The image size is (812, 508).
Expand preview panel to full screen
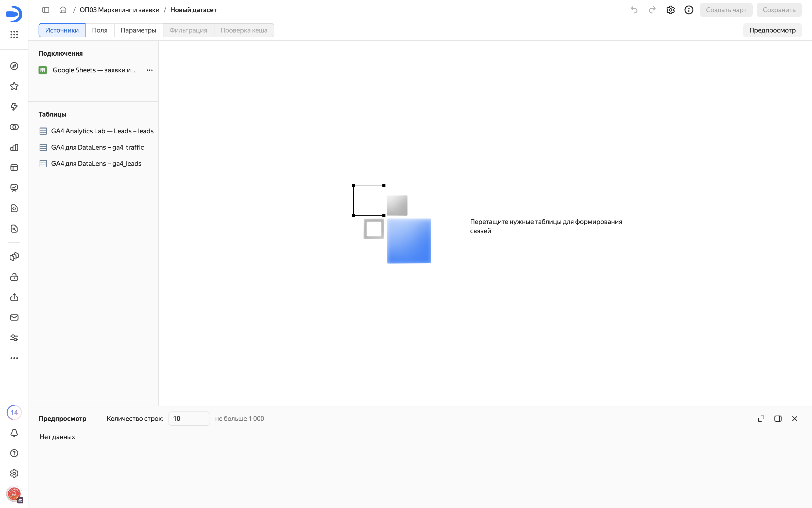coord(761,419)
